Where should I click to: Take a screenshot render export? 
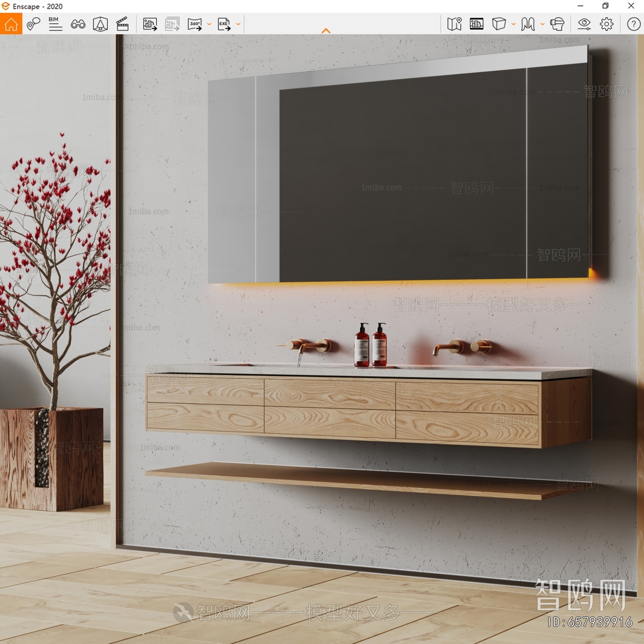tap(150, 24)
